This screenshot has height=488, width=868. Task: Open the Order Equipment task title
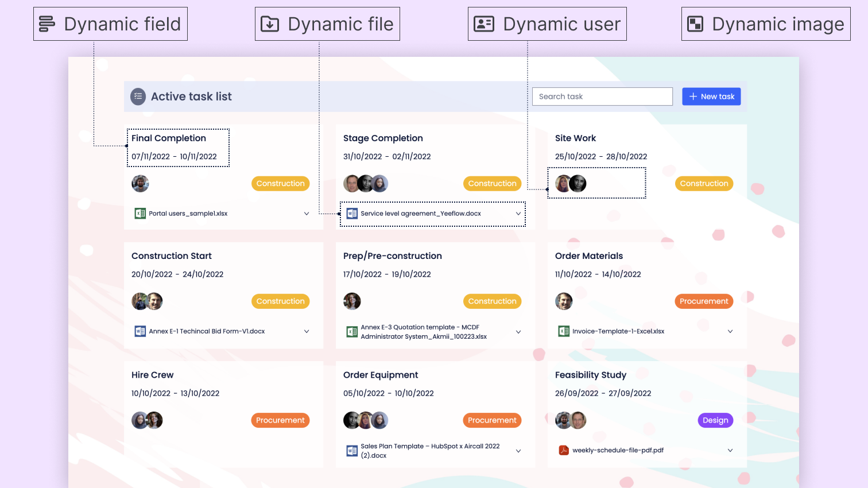pyautogui.click(x=381, y=375)
